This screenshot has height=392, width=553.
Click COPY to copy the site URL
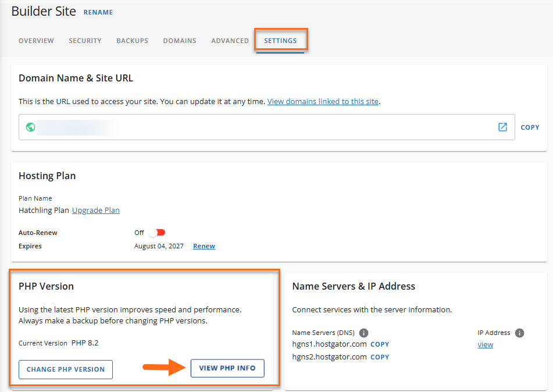(530, 127)
